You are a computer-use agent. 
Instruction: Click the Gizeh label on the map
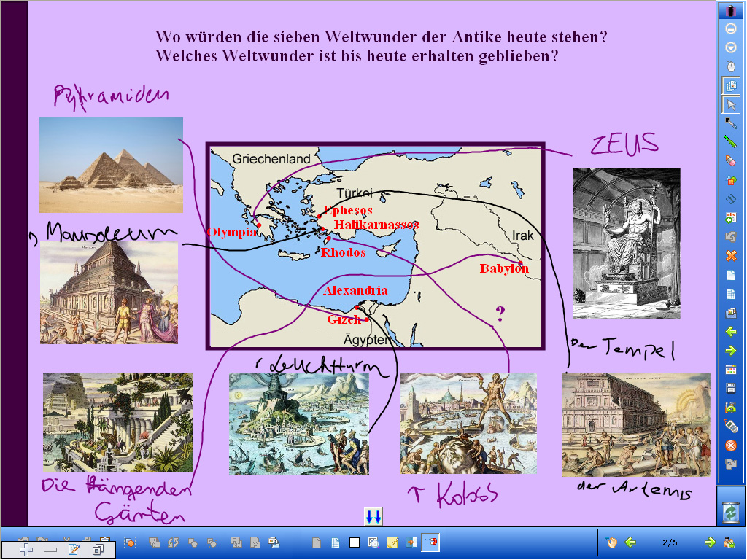pyautogui.click(x=344, y=319)
